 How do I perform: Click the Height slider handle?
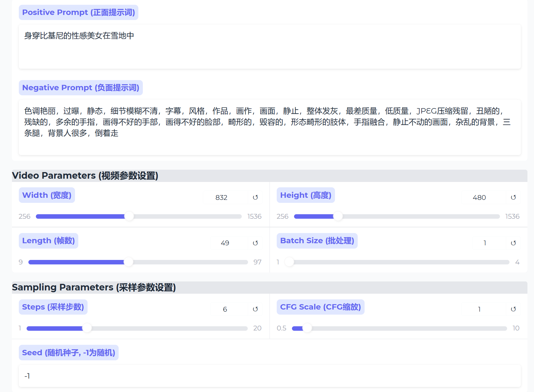[x=338, y=216]
